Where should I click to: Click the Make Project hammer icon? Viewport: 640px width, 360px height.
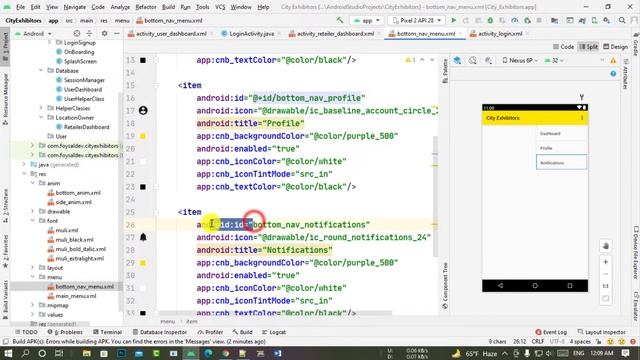(340, 20)
